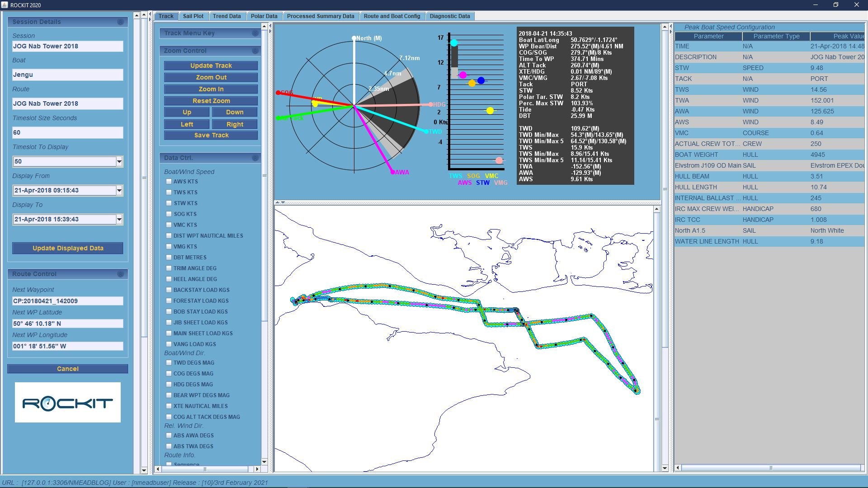Image resolution: width=868 pixels, height=488 pixels.
Task: Collapse the Route Control panel
Action: coord(120,274)
